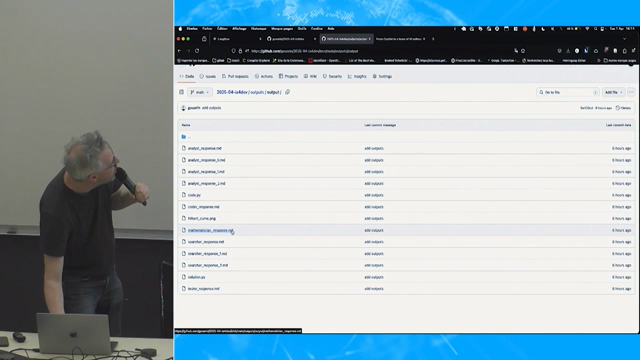Open analyst_response_1.md file
Screen dimensions: 640x360
point(206,172)
